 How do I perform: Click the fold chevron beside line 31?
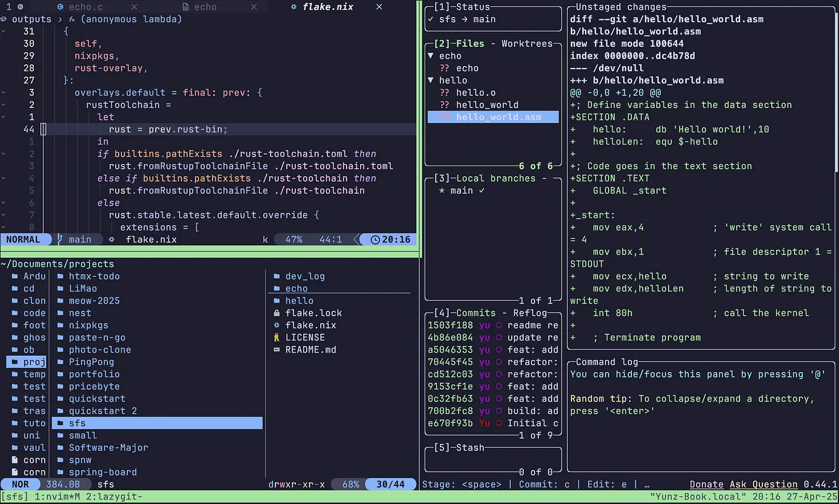[5, 31]
